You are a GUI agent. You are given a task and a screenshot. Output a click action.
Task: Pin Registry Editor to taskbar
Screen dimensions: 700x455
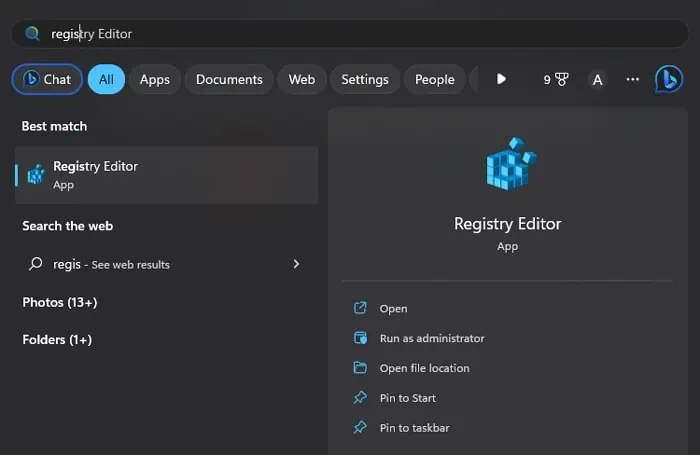tap(414, 428)
